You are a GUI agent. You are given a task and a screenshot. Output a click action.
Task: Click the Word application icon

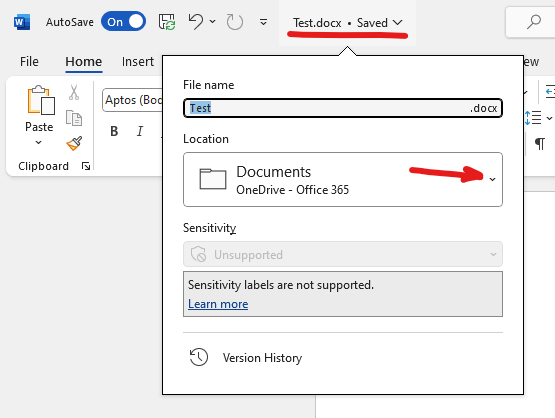click(22, 22)
